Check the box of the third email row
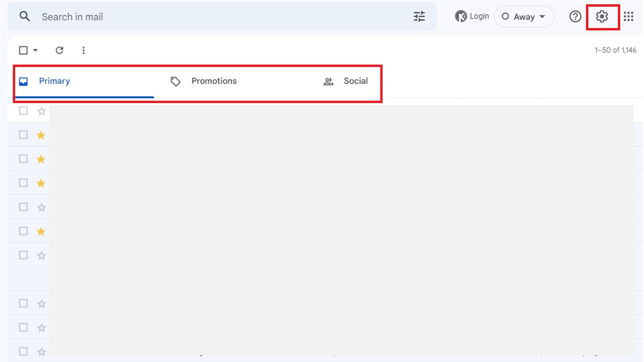 pyautogui.click(x=23, y=159)
